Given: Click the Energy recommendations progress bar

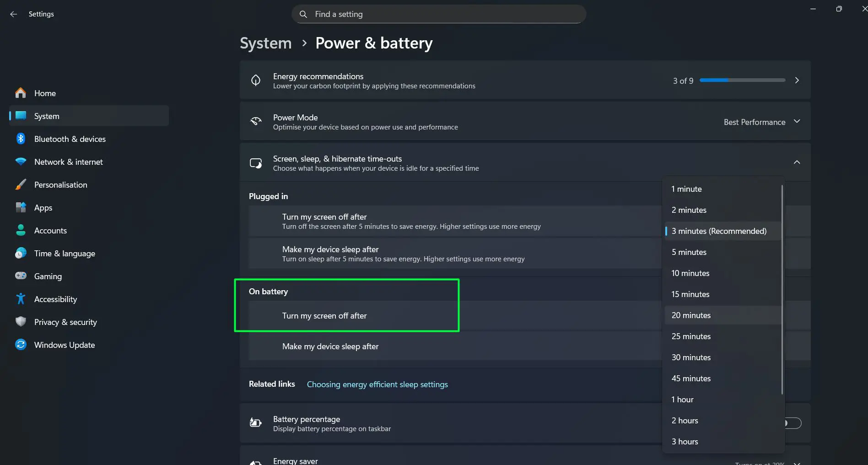Looking at the screenshot, I should click(x=742, y=80).
